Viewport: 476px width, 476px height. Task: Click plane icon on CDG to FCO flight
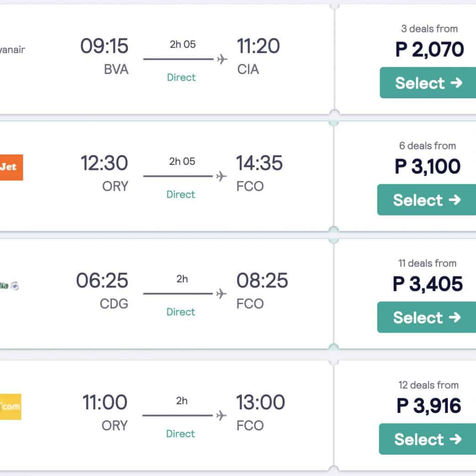tap(222, 294)
